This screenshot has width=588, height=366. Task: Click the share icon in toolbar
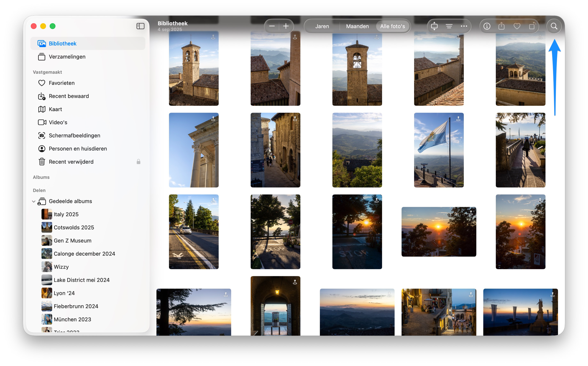click(x=502, y=26)
